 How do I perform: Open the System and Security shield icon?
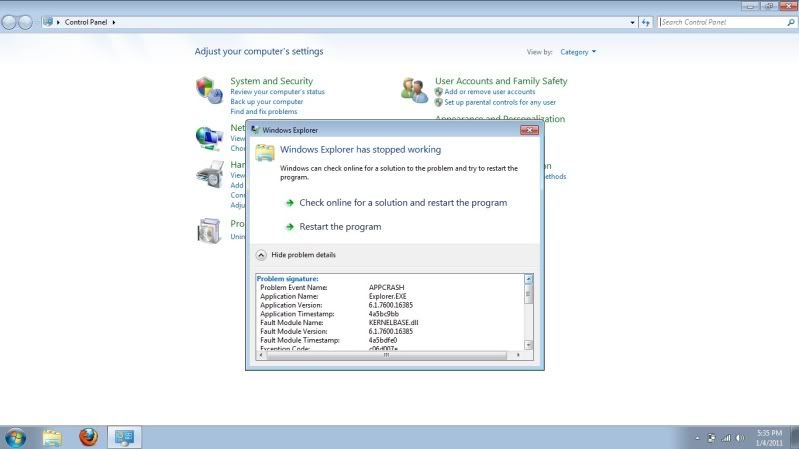(x=209, y=90)
